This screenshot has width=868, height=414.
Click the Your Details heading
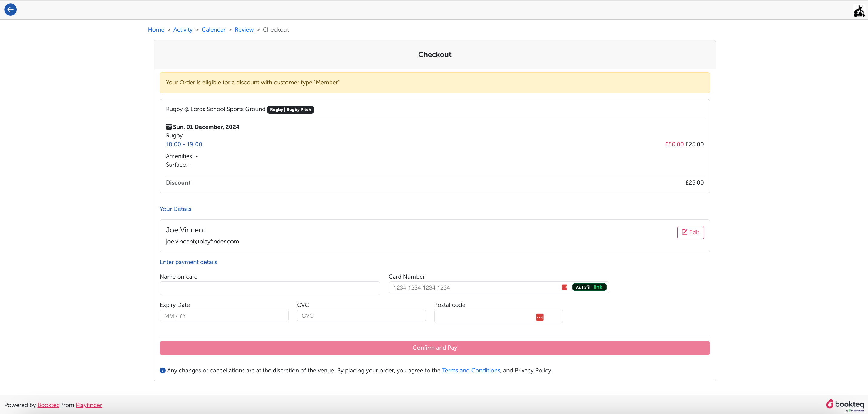(176, 209)
